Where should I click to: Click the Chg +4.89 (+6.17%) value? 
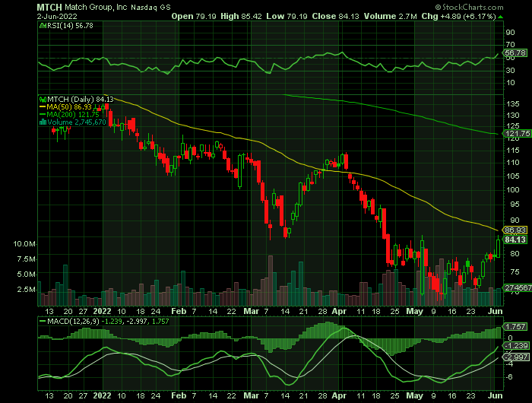click(x=459, y=16)
